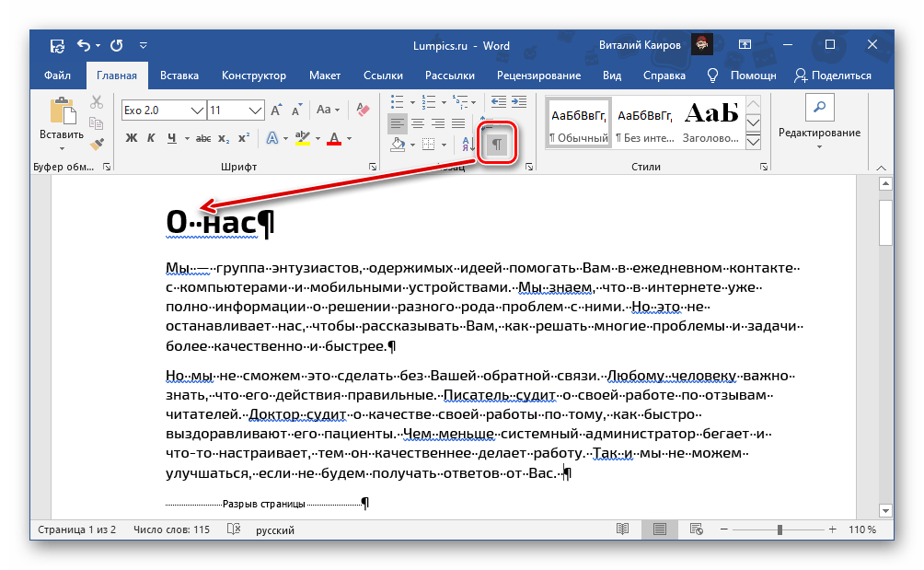Click the Поделиться share button
This screenshot has width=924, height=570.
point(833,76)
